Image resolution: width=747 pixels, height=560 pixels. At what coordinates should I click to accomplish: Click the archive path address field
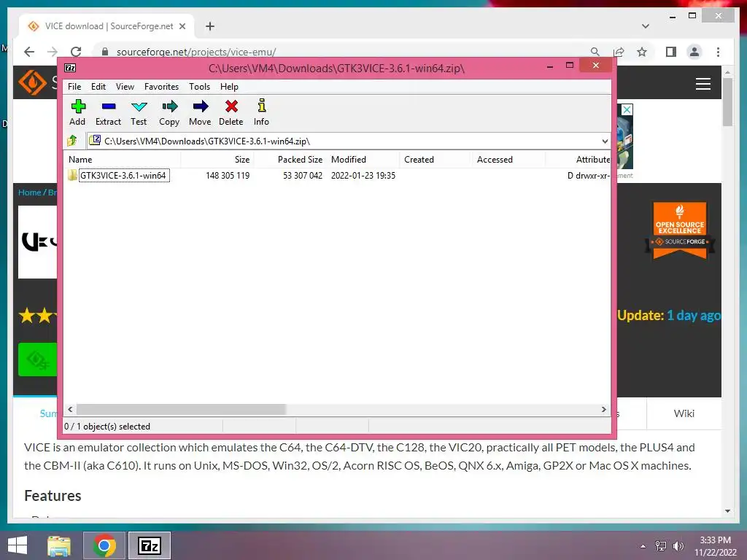348,141
